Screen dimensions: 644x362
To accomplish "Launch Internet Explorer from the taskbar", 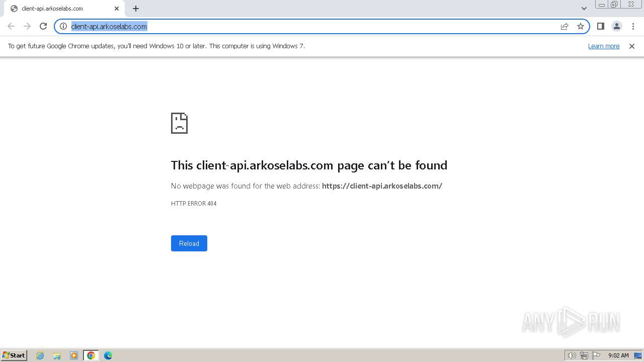I will tap(40, 355).
